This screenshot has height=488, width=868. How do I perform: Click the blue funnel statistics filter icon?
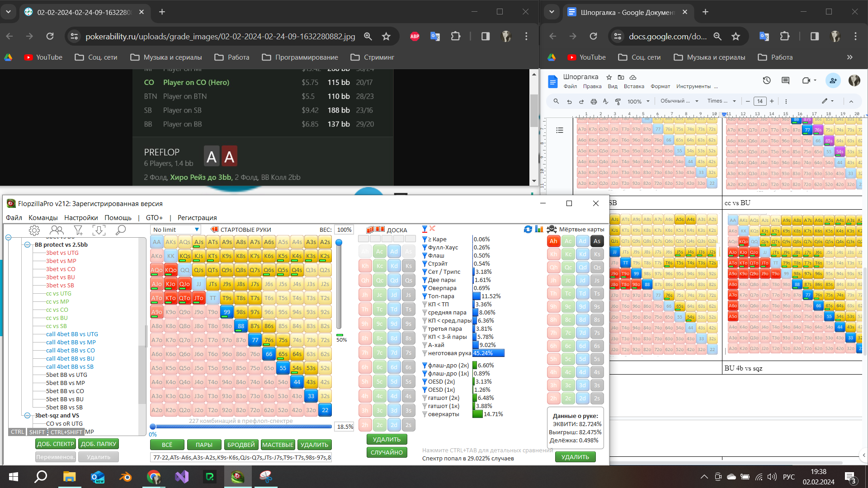pyautogui.click(x=425, y=229)
